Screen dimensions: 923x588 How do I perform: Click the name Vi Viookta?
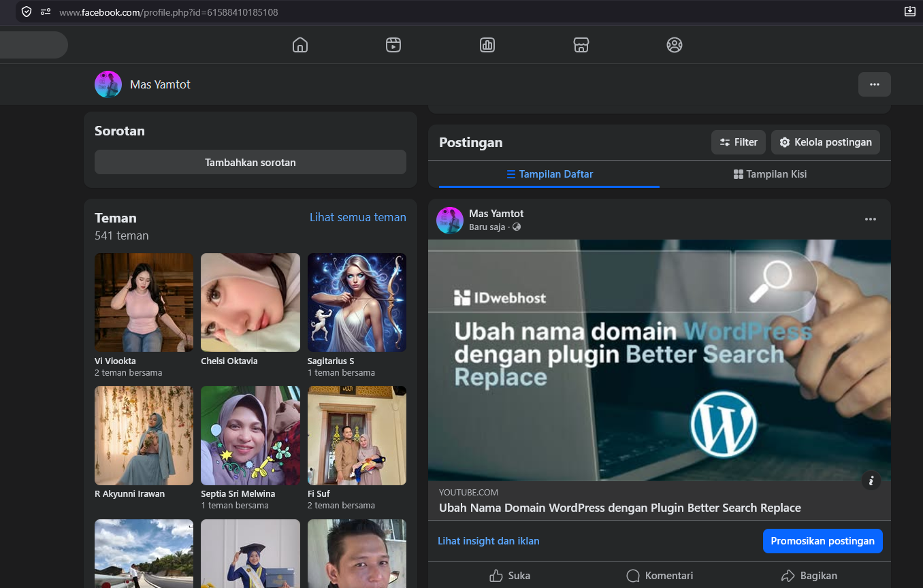tap(115, 361)
